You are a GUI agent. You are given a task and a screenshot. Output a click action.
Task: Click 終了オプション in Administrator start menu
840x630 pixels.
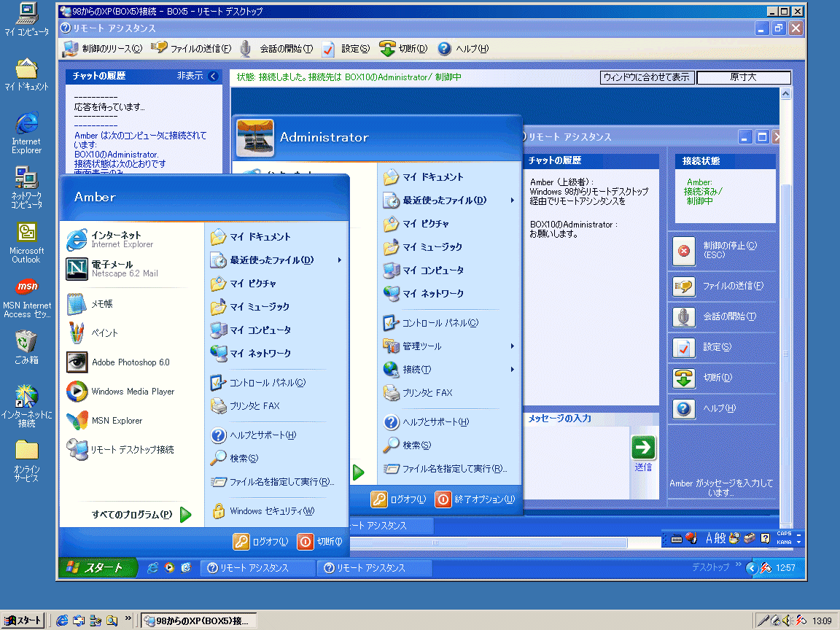[475, 499]
